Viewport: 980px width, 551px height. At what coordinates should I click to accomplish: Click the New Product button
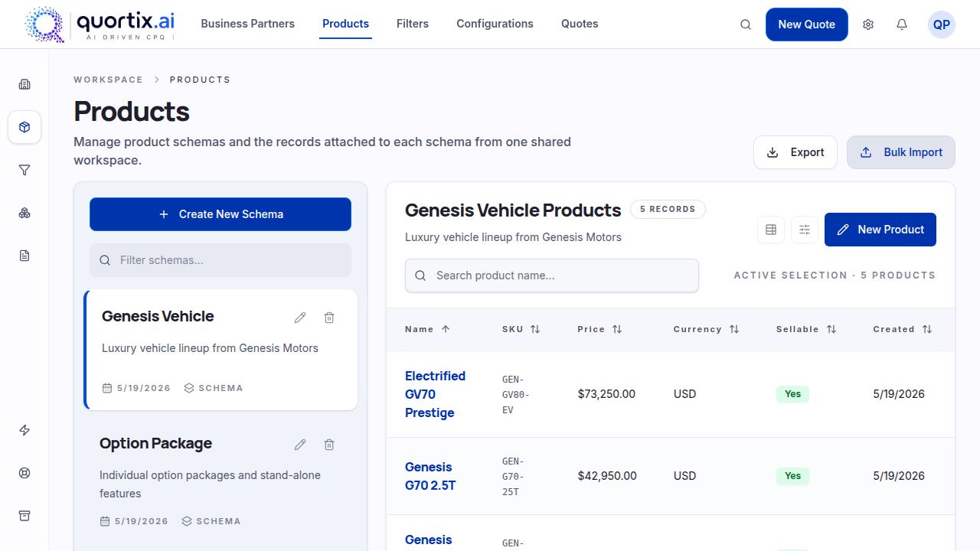880,230
